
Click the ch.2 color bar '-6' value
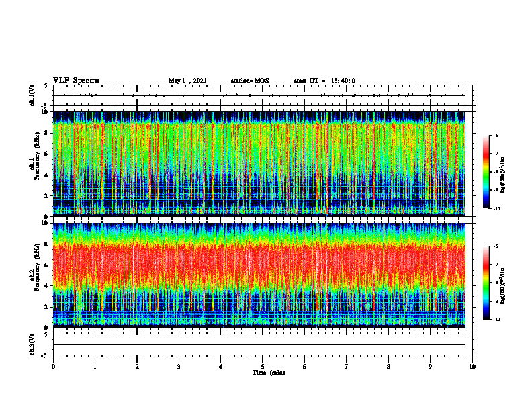pyautogui.click(x=496, y=246)
